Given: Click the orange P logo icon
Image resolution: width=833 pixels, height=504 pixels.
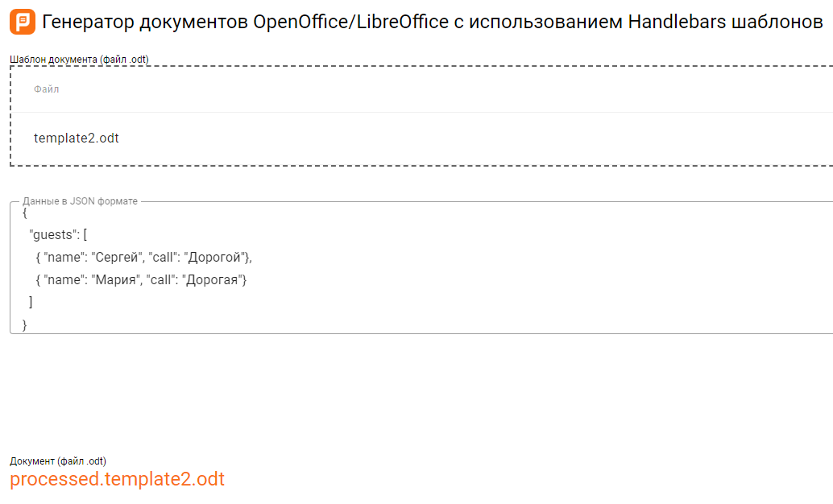Looking at the screenshot, I should [x=23, y=23].
